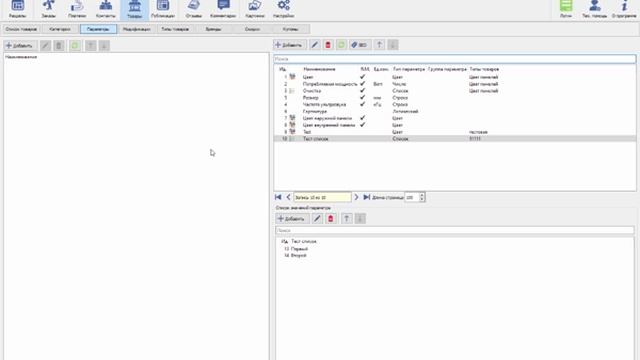Adjust page size stepper arrows
The width and height of the screenshot is (640, 360).
pos(422,197)
